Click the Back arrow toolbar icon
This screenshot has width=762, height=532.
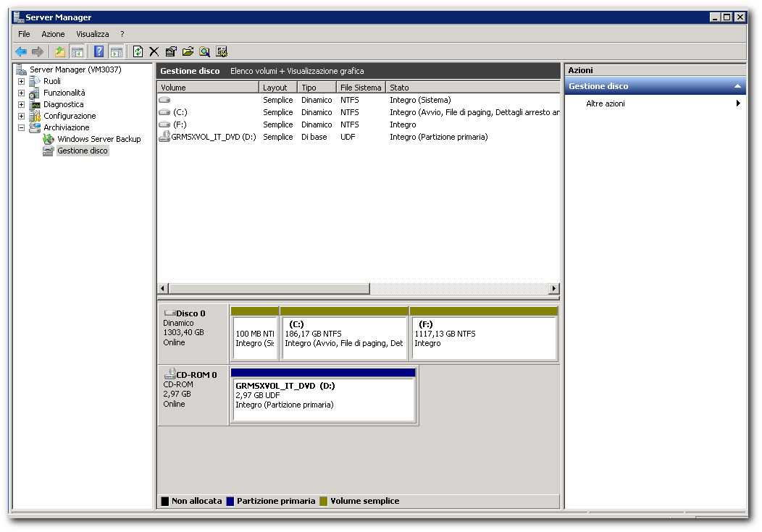pyautogui.click(x=22, y=51)
